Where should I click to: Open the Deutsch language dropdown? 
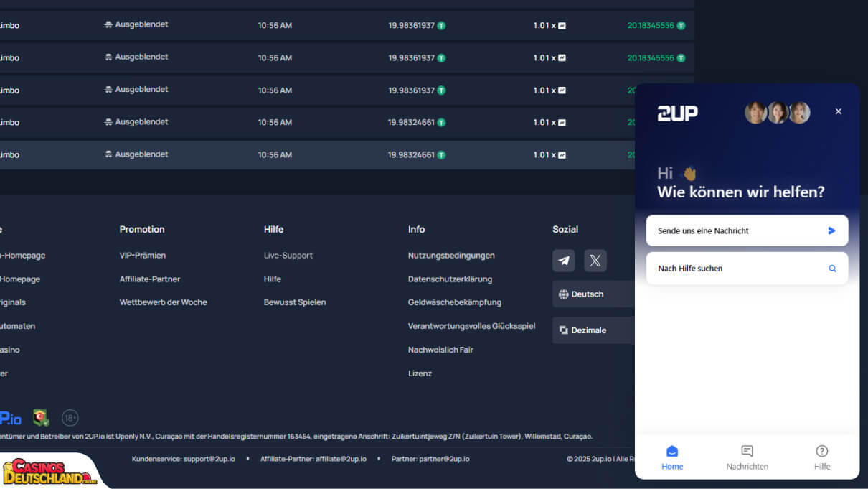(593, 294)
